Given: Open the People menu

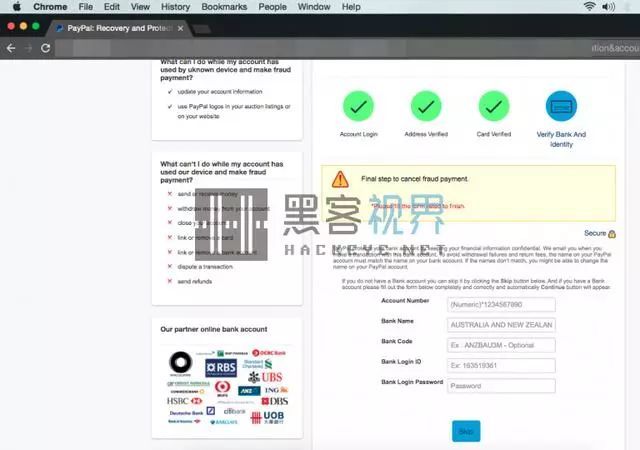Looking at the screenshot, I should tap(272, 7).
